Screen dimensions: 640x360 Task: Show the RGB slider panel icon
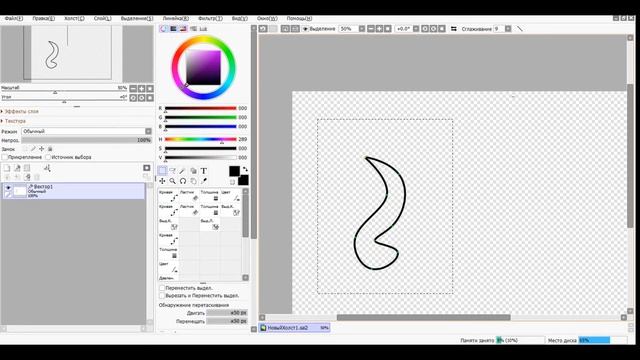[173, 29]
